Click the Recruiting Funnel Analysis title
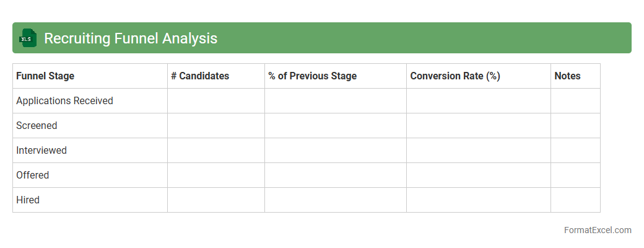Image resolution: width=644 pixels, height=248 pixels. point(131,38)
